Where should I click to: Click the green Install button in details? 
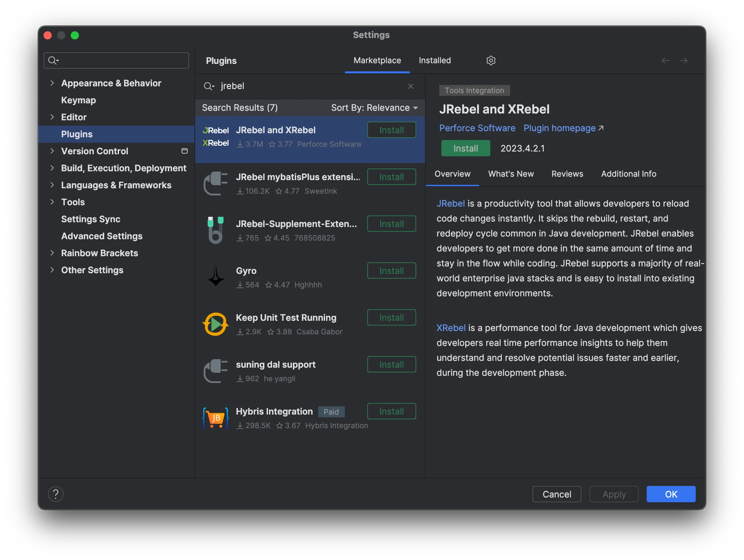click(466, 148)
